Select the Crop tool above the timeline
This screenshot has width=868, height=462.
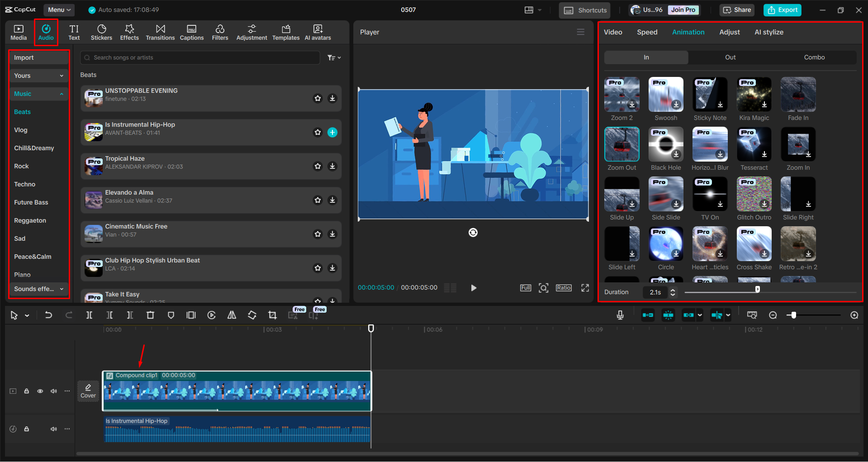[x=272, y=315]
